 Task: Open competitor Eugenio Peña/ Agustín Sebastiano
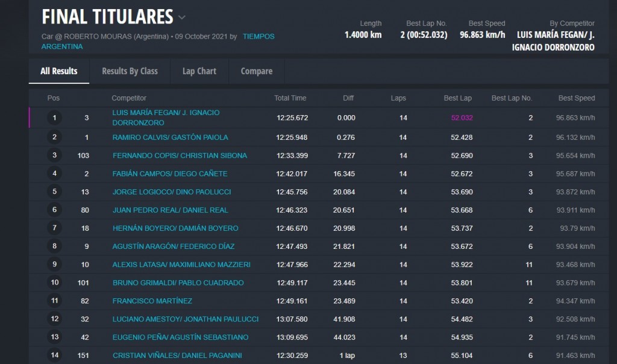(x=181, y=337)
